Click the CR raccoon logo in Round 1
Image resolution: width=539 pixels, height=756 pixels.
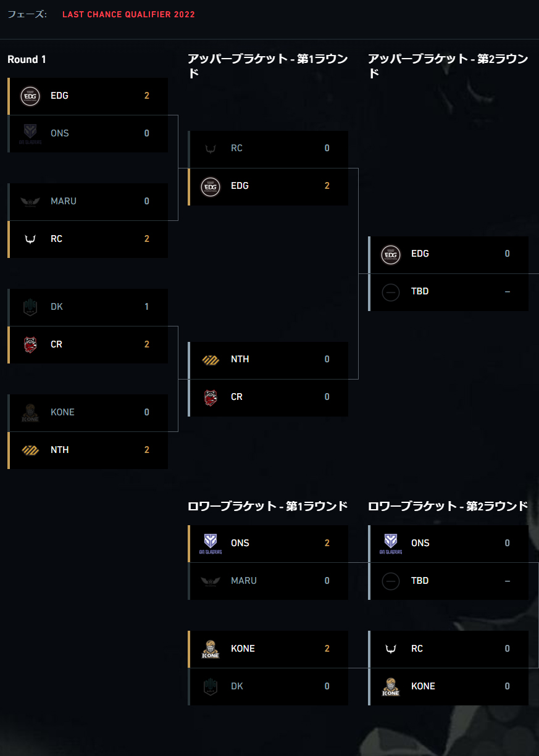tap(30, 344)
